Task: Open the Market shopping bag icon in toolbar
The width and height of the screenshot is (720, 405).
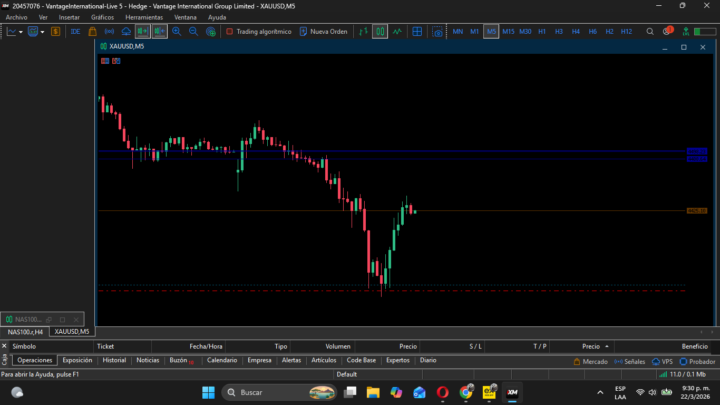Action: click(92, 32)
